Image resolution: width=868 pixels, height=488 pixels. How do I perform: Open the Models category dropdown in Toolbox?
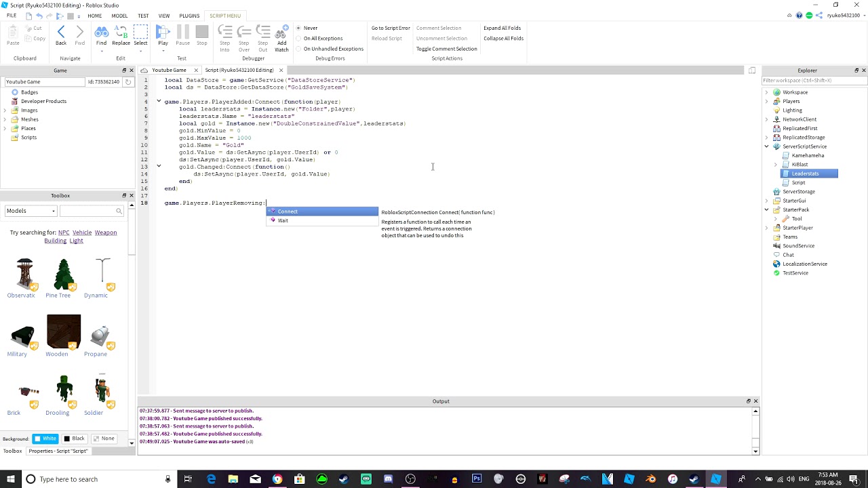[31, 211]
